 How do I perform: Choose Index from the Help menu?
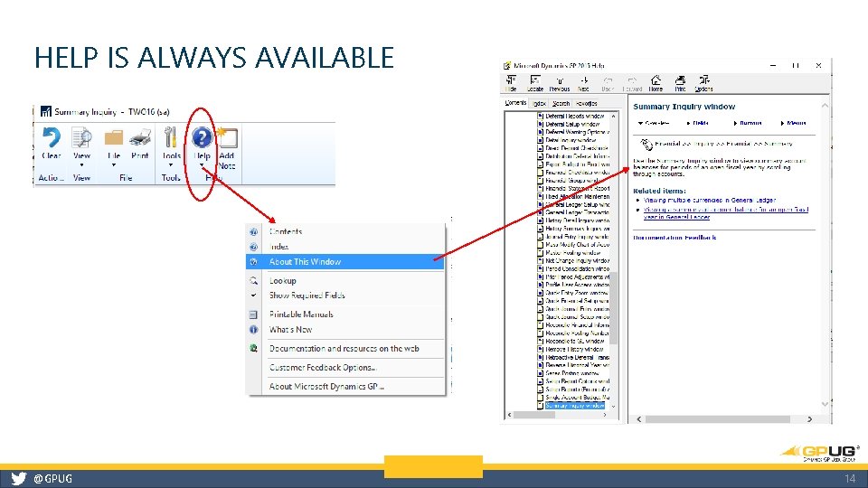pos(344,247)
